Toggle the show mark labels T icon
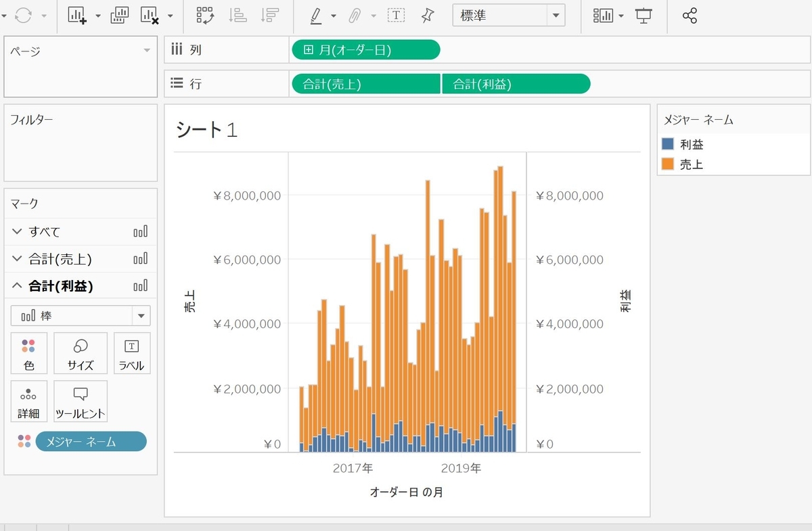Screen dimensions: 812x531 pyautogui.click(x=396, y=16)
